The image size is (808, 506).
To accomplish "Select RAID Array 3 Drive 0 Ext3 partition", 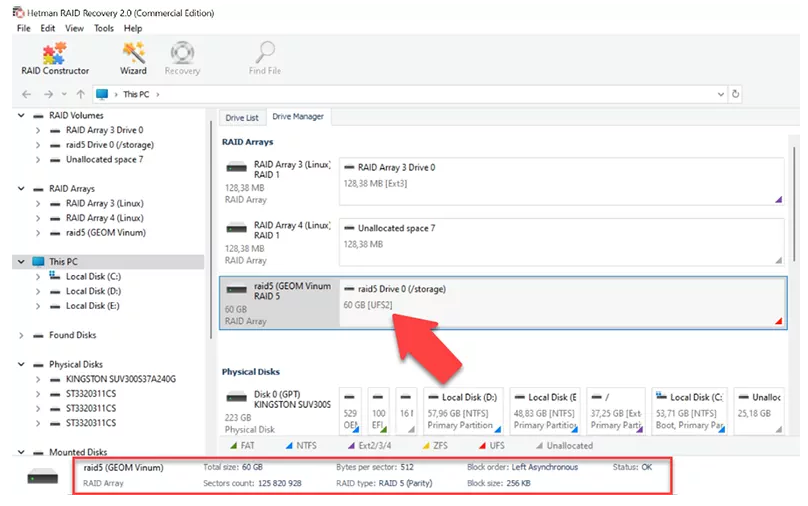I will 562,181.
